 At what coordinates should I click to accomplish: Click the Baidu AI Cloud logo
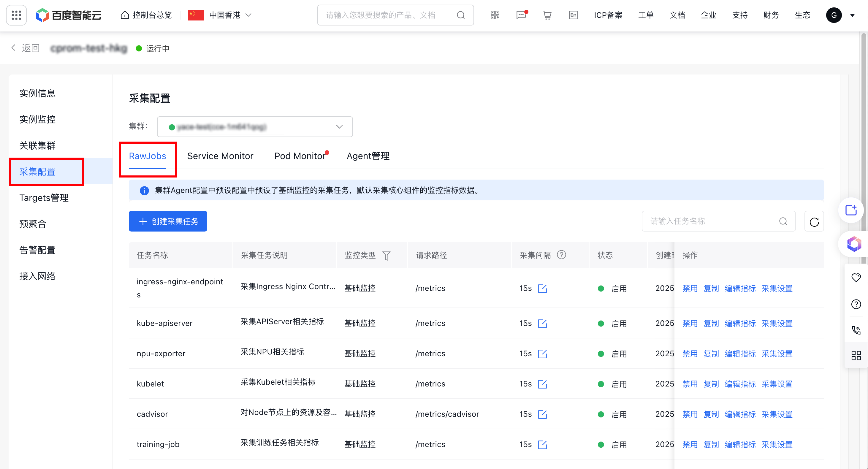point(68,15)
